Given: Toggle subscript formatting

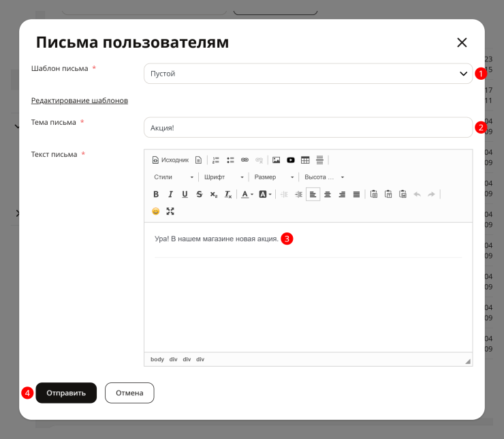Looking at the screenshot, I should point(214,194).
